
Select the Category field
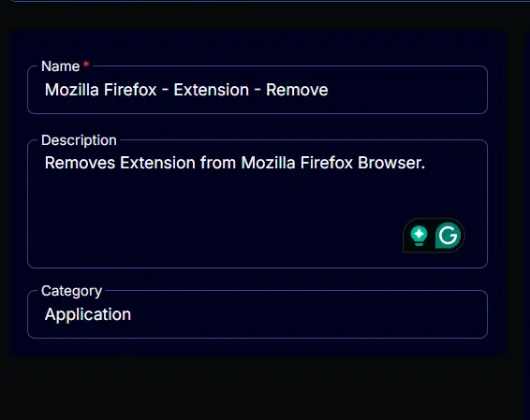point(258,314)
